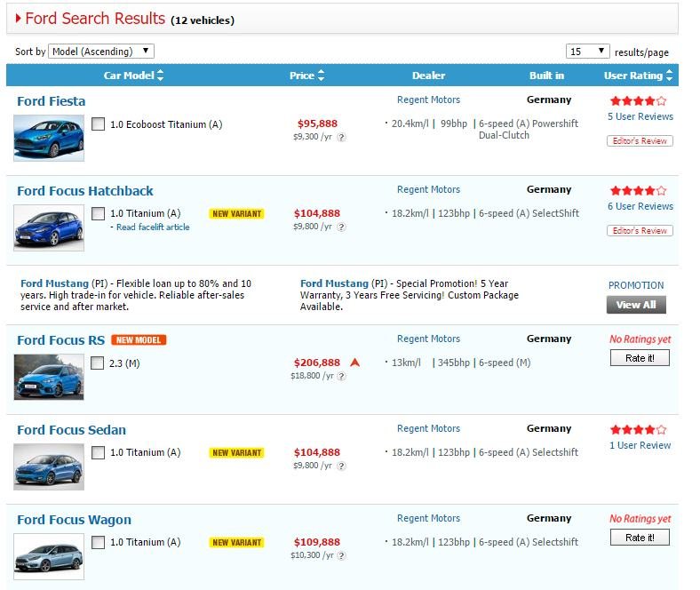Click Rate it! button for Focus Wagon
Image resolution: width=700 pixels, height=590 pixels.
coord(640,538)
